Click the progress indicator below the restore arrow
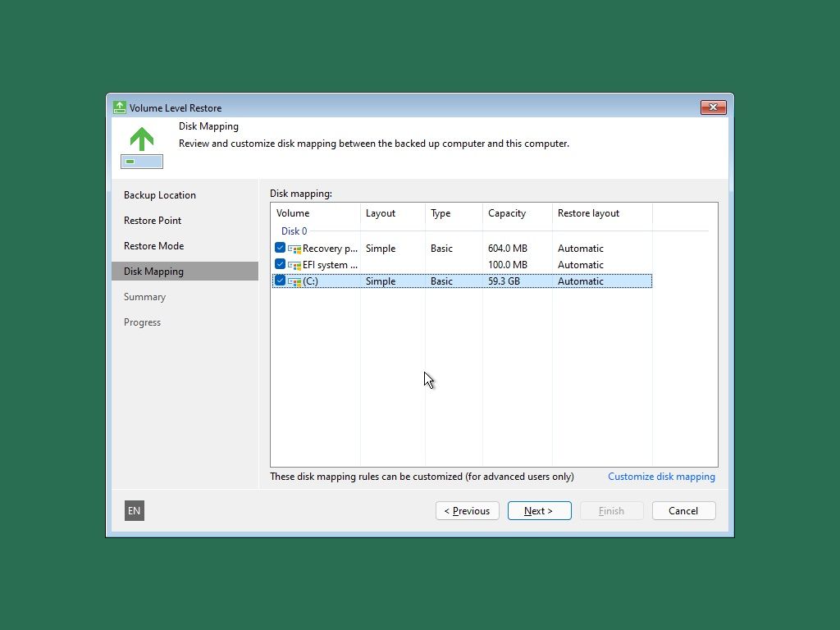The height and width of the screenshot is (630, 840). point(141,162)
